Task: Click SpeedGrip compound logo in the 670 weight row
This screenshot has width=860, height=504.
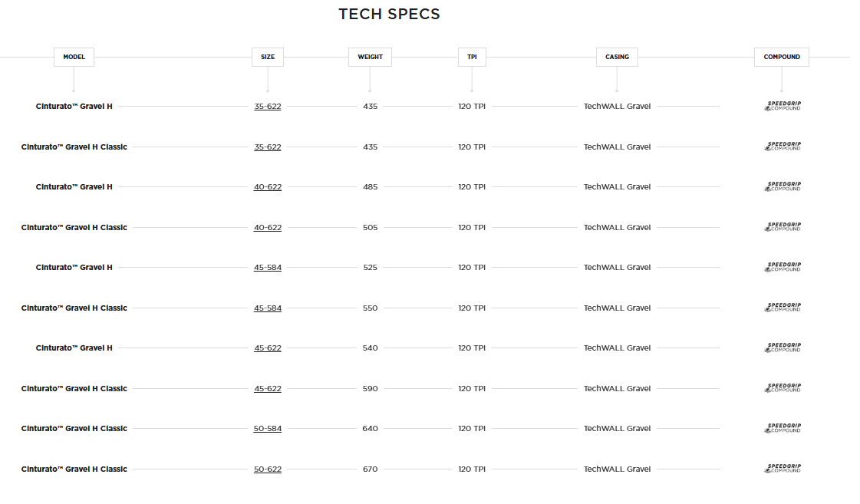Action: click(x=783, y=469)
